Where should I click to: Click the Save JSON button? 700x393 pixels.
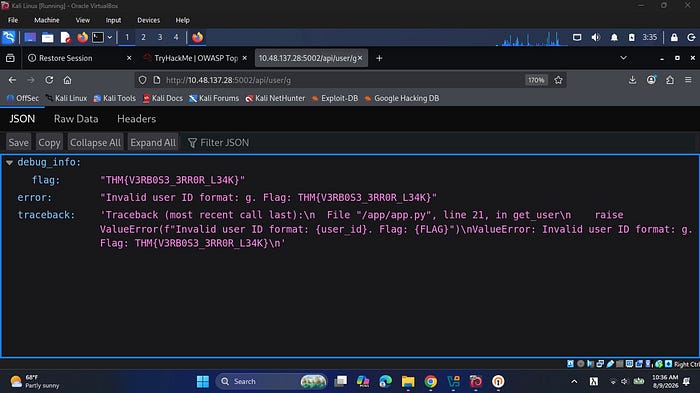(x=18, y=142)
